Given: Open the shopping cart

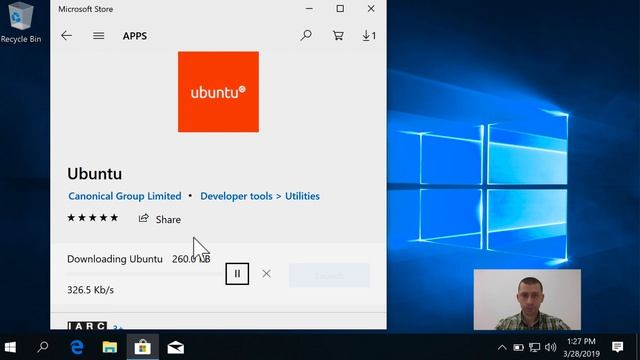Looking at the screenshot, I should [338, 36].
